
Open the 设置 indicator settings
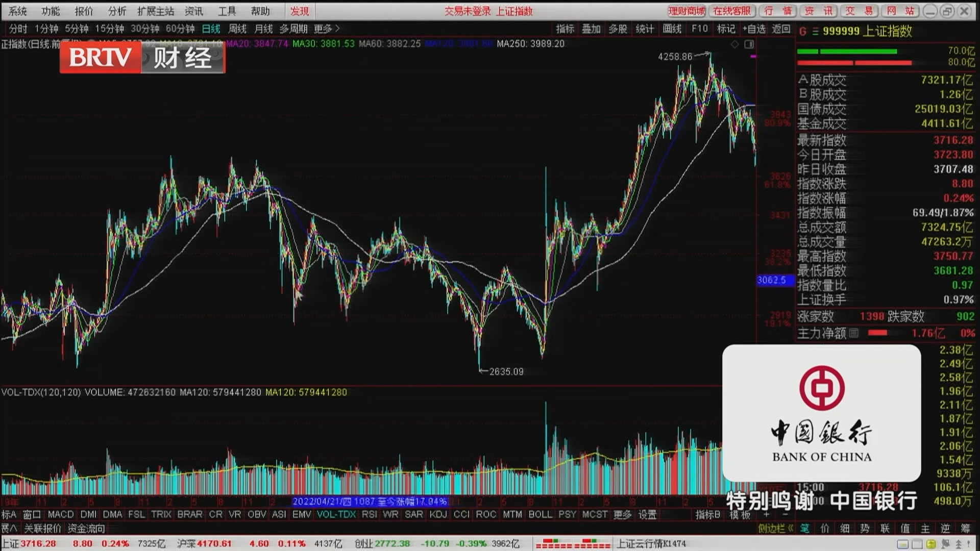point(647,515)
